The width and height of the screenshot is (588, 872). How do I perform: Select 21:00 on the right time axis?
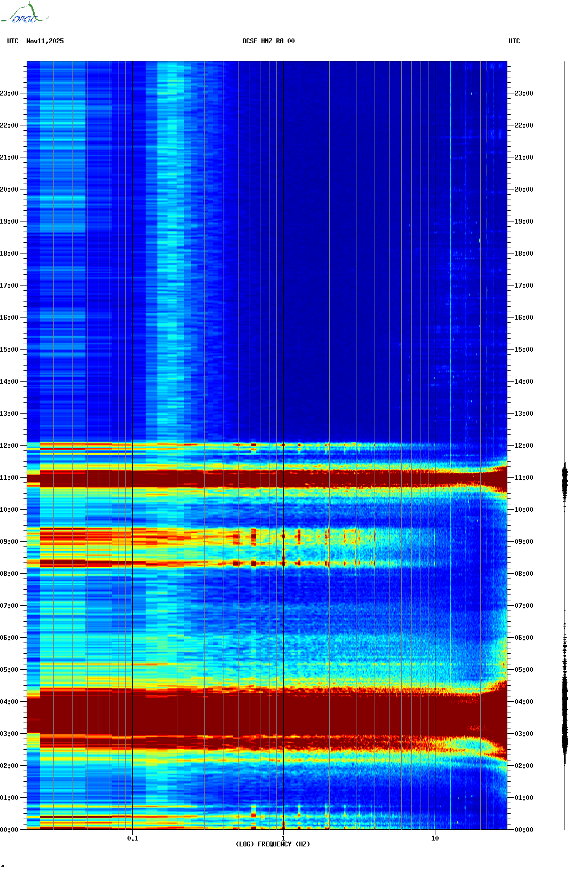click(x=524, y=157)
